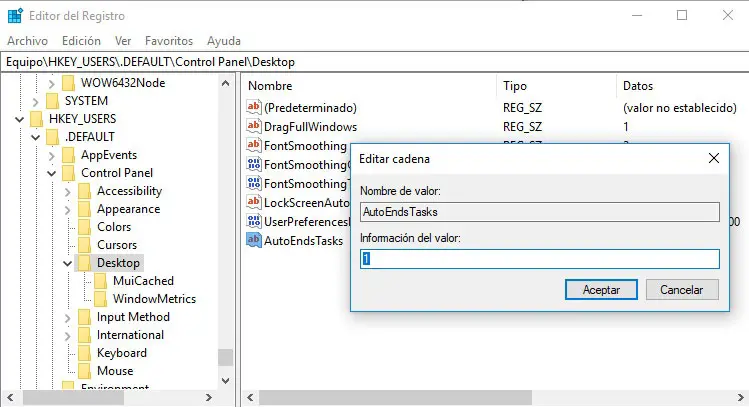Screen dimensions: 749x407
Task: Click the UserPreferencesMask binary value icon
Action: [253, 221]
